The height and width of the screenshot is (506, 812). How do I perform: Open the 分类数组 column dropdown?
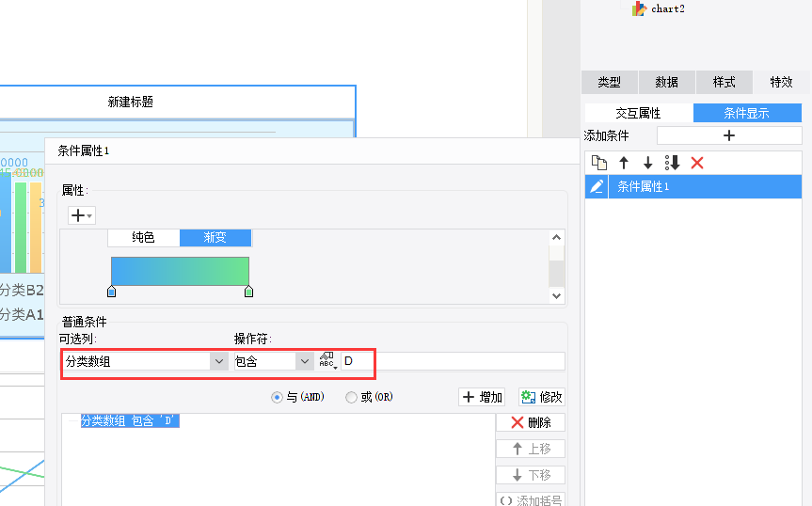(219, 361)
